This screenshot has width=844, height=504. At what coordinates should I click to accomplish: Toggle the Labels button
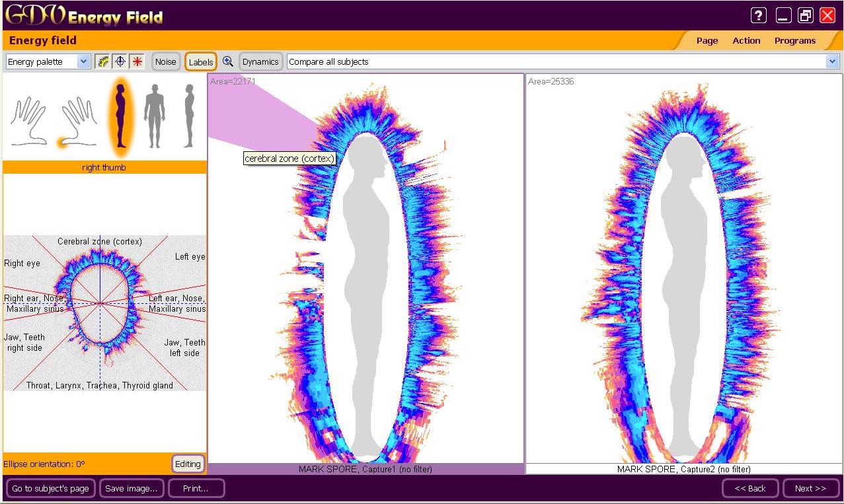click(x=201, y=61)
